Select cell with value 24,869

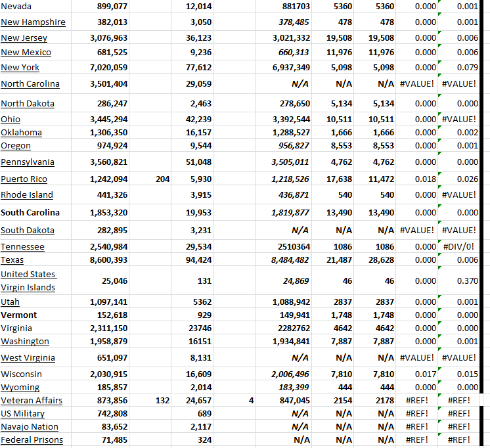283,280
